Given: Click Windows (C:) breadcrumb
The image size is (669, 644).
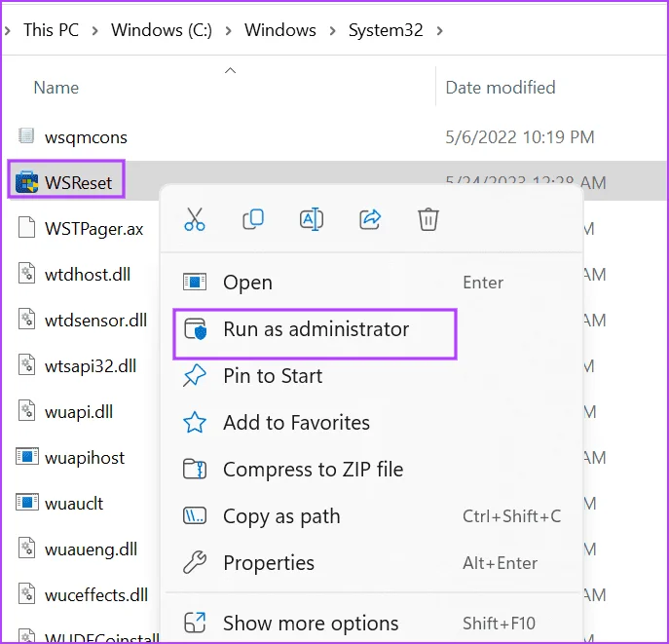Looking at the screenshot, I should (162, 30).
